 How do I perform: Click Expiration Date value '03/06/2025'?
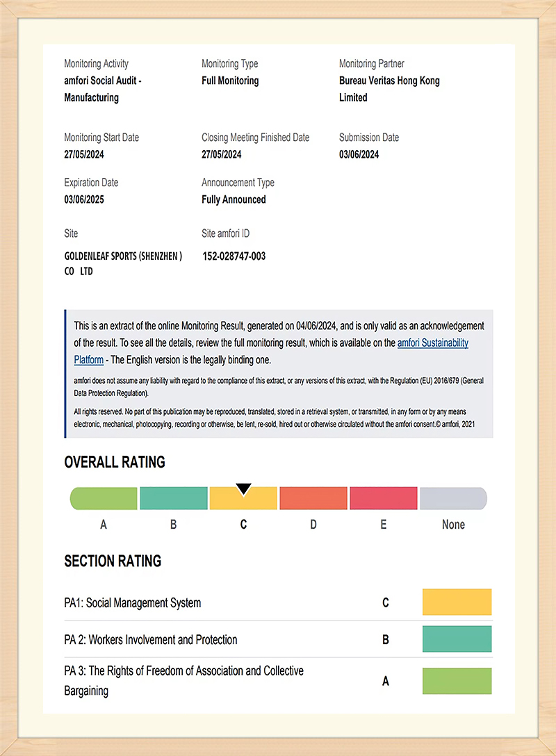84,199
